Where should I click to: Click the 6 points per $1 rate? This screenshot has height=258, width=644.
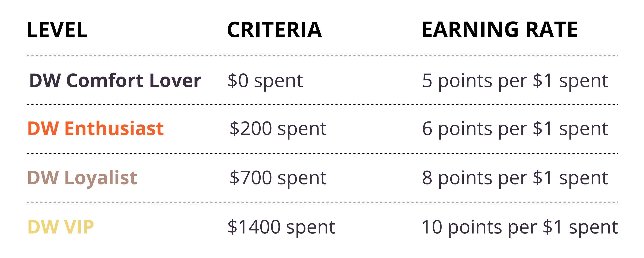point(515,129)
